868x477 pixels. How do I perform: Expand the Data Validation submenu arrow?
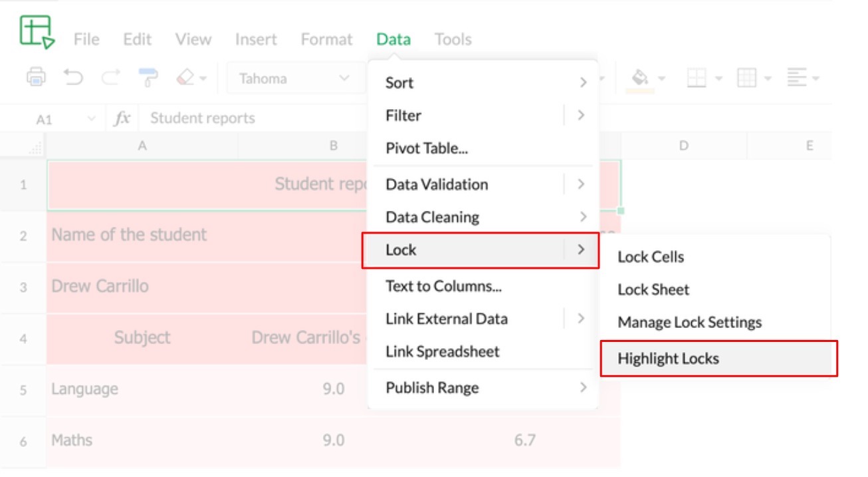pos(581,184)
